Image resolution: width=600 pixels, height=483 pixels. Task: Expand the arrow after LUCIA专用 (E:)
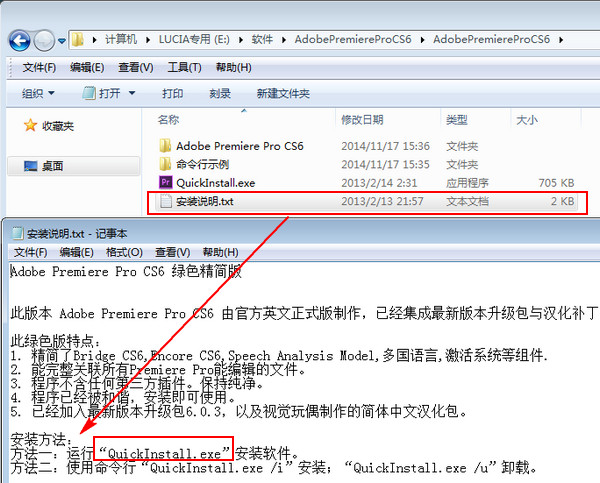[x=240, y=39]
